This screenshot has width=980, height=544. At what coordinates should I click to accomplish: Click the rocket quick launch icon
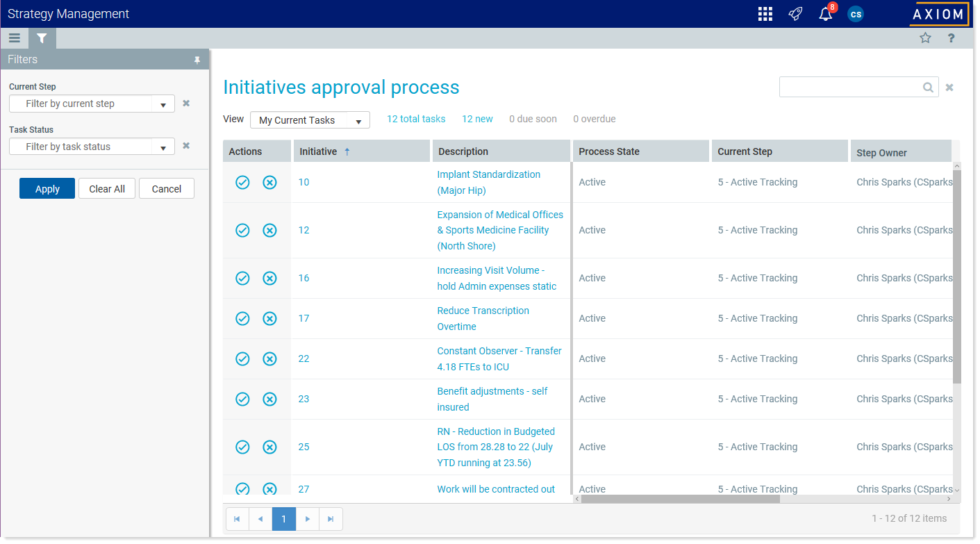[795, 14]
